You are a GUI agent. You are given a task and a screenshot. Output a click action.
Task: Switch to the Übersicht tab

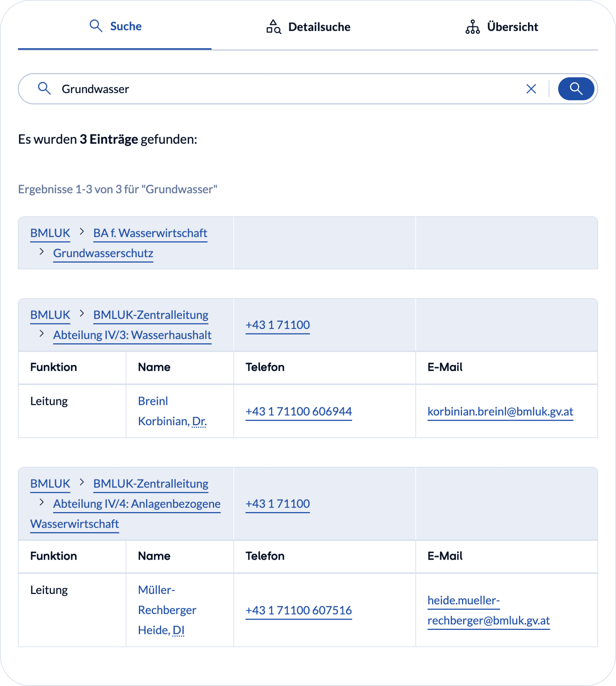click(x=512, y=27)
